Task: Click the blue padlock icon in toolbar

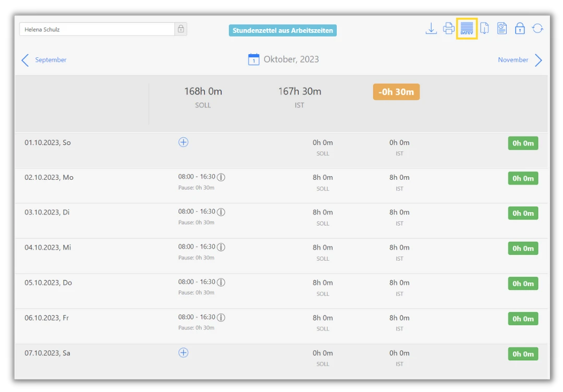Action: pos(520,29)
